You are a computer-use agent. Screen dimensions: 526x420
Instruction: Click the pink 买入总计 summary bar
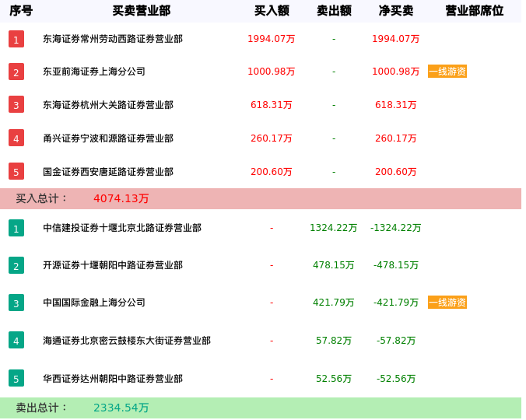(x=261, y=198)
